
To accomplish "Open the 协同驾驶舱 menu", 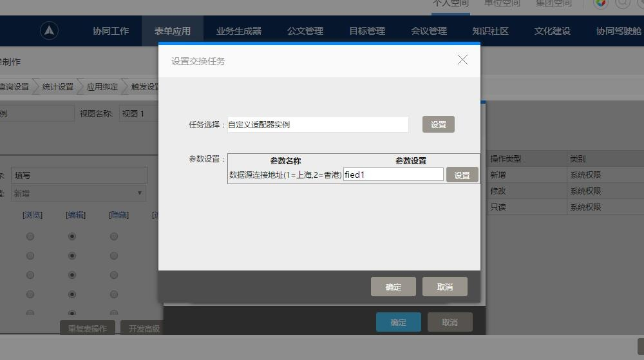I will (618, 31).
